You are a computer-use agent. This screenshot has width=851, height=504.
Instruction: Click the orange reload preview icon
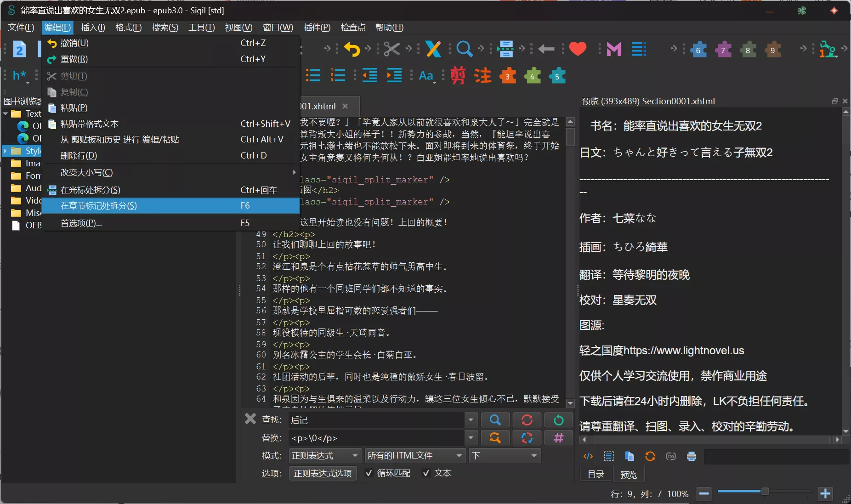click(650, 456)
